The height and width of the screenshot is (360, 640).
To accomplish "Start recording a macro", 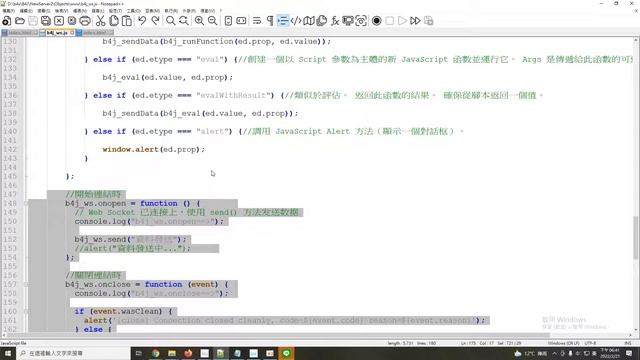I will pyautogui.click(x=377, y=21).
